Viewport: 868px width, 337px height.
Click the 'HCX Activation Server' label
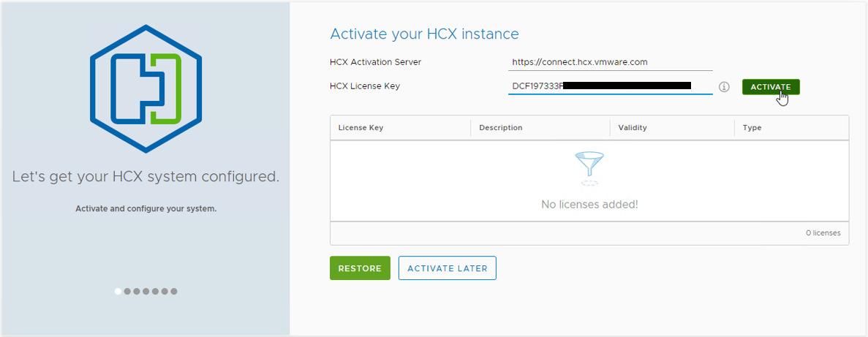[x=375, y=62]
